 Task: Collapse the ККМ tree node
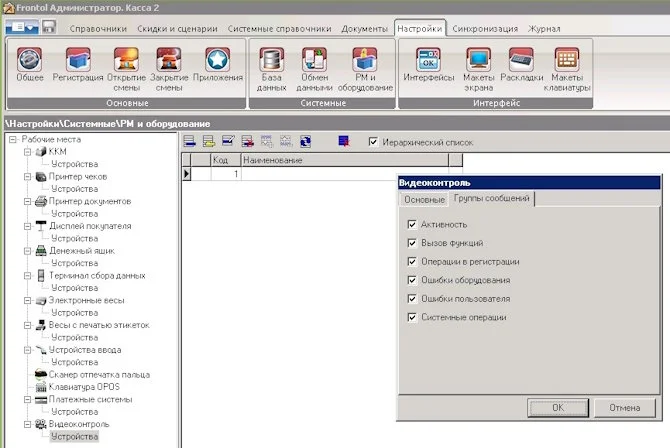[27, 151]
